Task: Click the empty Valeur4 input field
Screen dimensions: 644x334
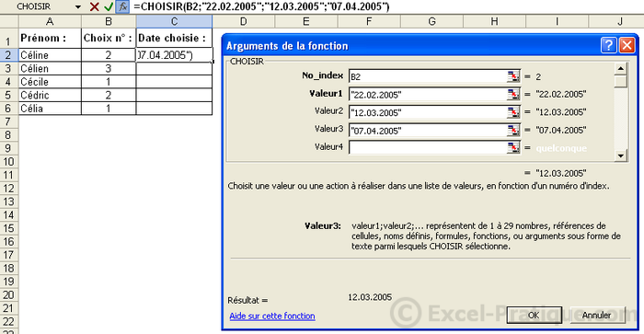Action: coord(428,147)
